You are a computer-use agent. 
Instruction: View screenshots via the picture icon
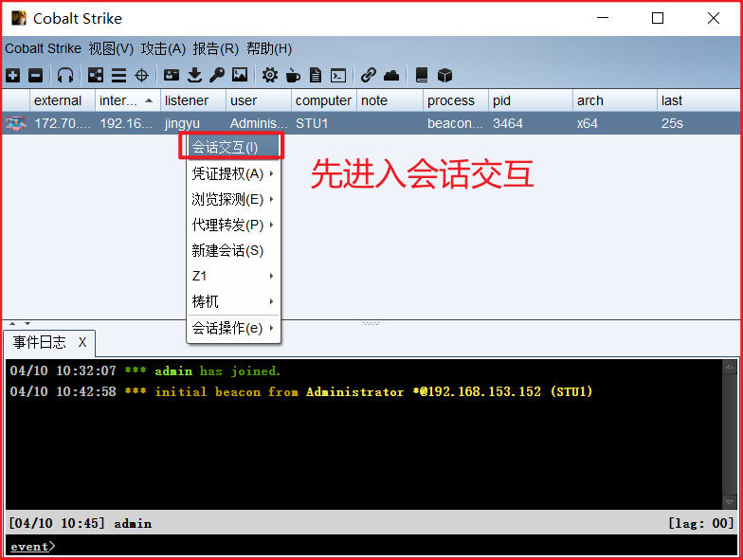240,75
